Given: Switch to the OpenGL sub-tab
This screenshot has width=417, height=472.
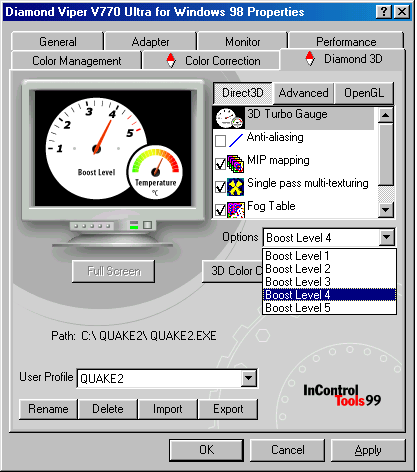Looking at the screenshot, I should coord(364,93).
